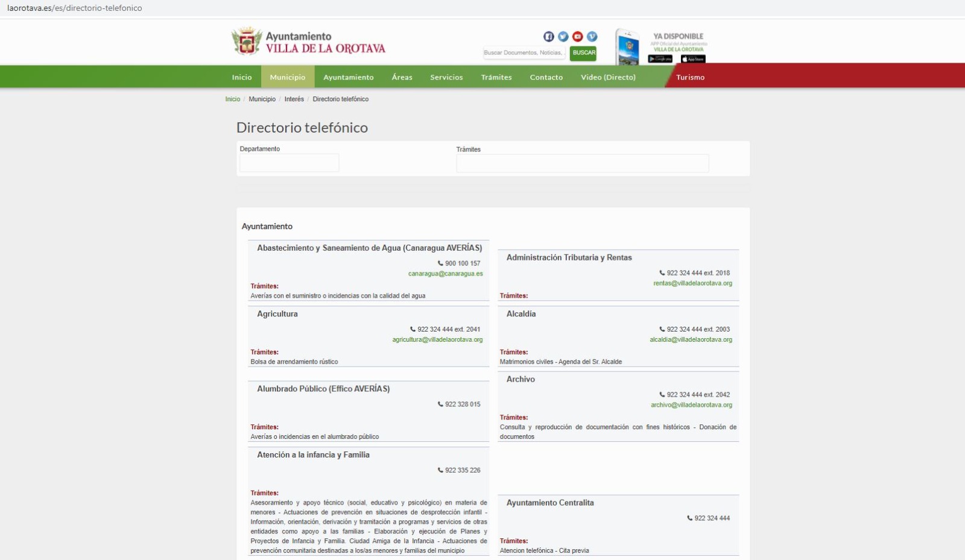Click the app phone preview thumbnail
965x560 pixels.
pyautogui.click(x=627, y=47)
